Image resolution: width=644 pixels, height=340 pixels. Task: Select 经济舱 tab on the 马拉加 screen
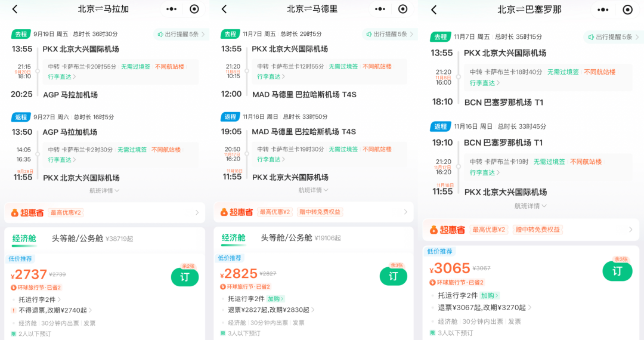pos(24,239)
